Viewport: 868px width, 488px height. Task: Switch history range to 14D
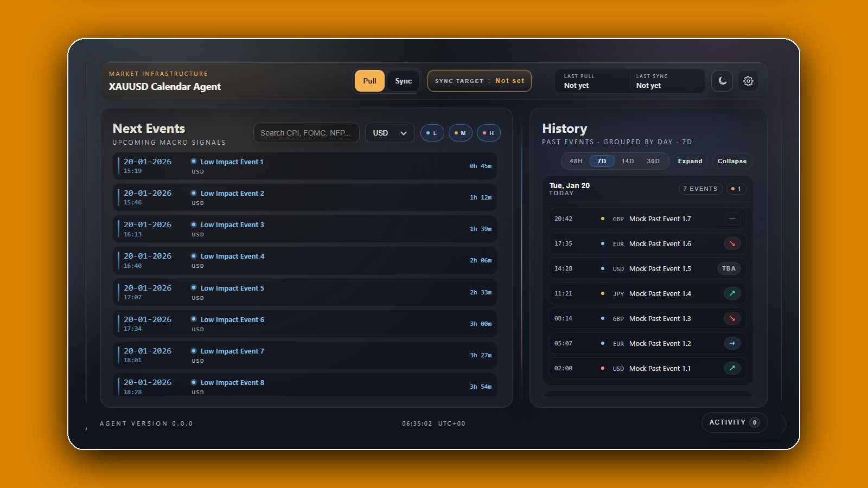(628, 161)
